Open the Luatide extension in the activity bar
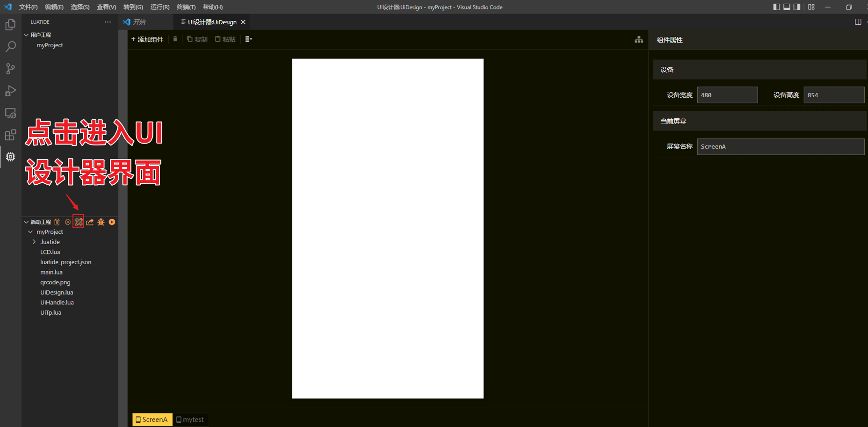 (10, 157)
